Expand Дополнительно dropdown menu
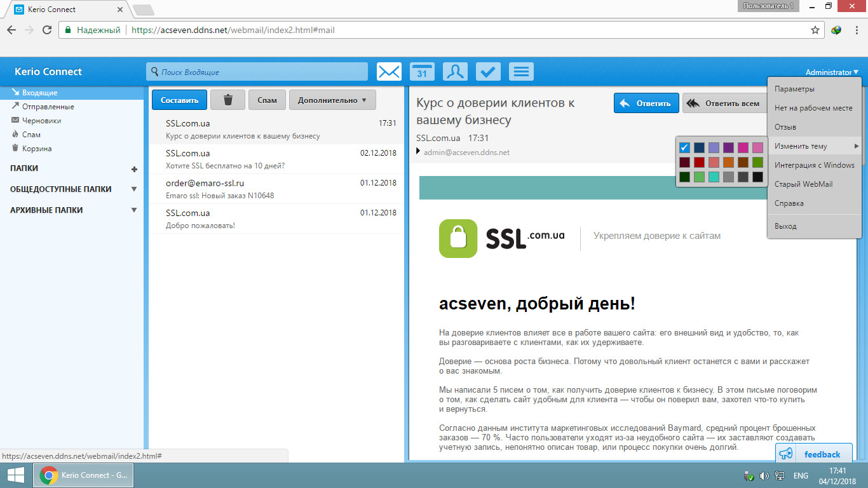Screen dimensions: 868x488 pos(332,100)
